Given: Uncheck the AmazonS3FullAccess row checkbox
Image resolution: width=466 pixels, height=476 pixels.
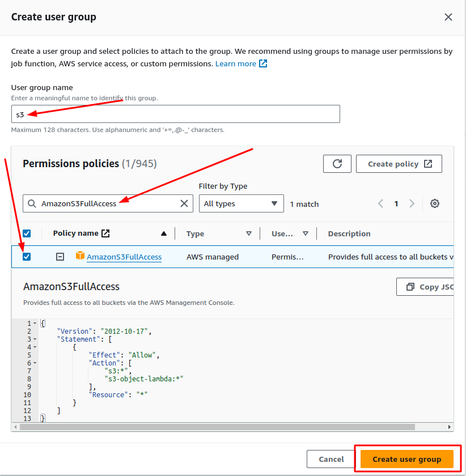Looking at the screenshot, I should point(26,257).
